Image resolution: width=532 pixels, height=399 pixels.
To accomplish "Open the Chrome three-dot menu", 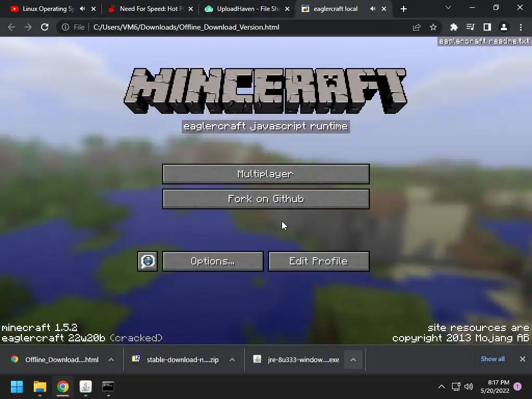I will [521, 27].
